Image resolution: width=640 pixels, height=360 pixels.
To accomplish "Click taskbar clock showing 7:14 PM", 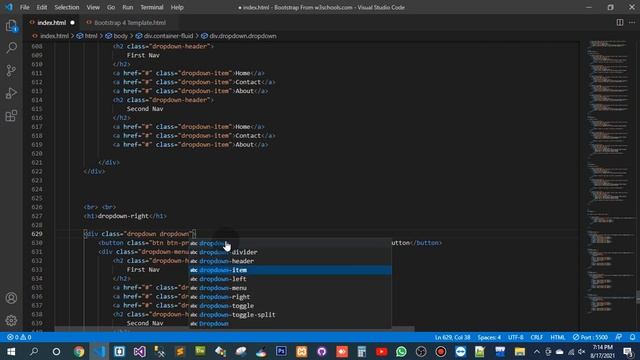I will click(603, 351).
